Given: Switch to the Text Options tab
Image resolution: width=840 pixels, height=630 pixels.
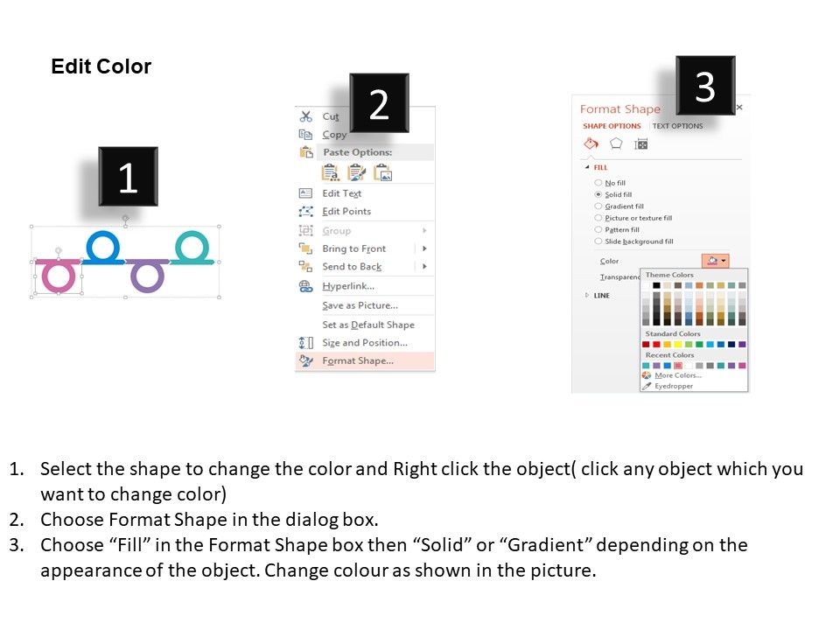Looking at the screenshot, I should [x=677, y=126].
